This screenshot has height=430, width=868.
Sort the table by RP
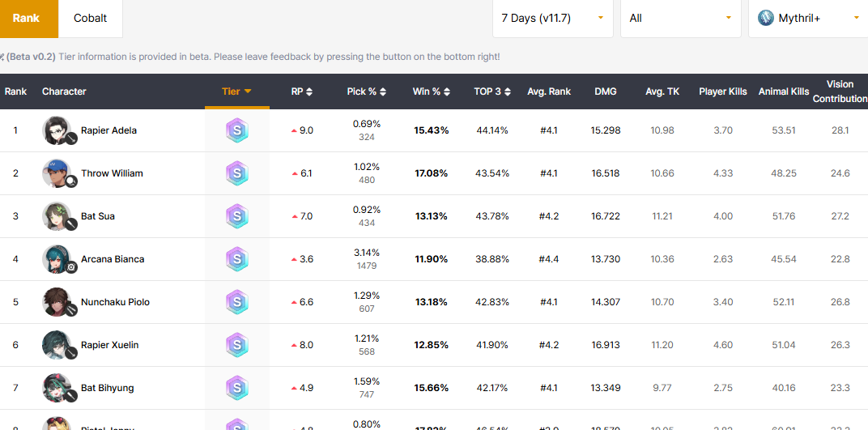[302, 92]
